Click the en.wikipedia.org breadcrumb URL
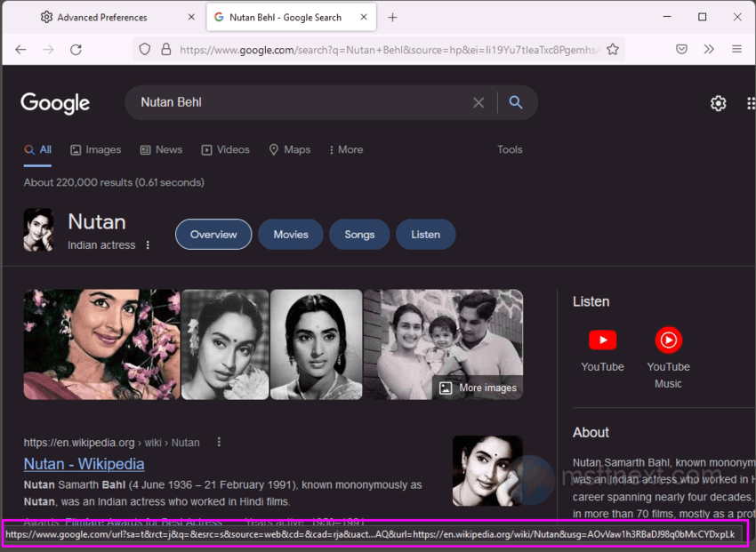 tap(79, 443)
